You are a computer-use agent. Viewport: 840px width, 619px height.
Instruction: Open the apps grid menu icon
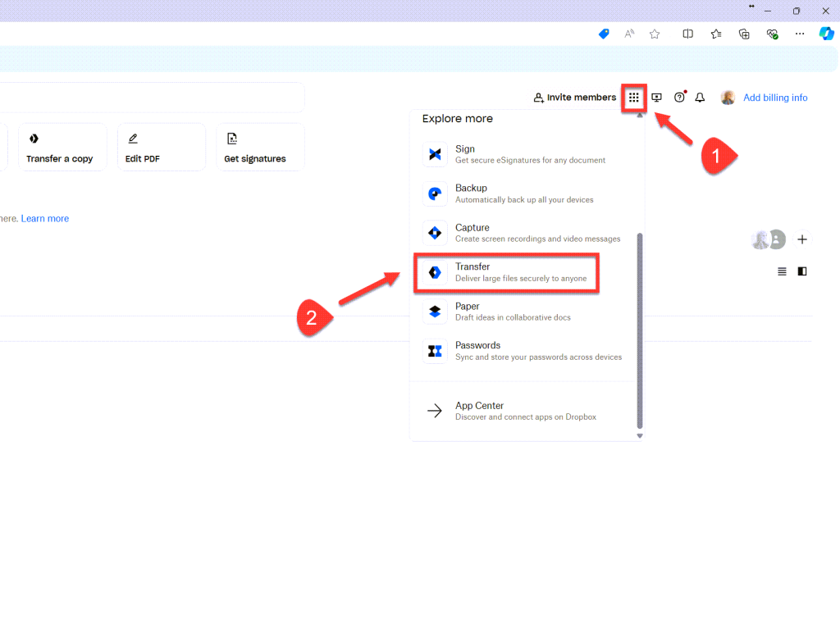click(x=634, y=98)
